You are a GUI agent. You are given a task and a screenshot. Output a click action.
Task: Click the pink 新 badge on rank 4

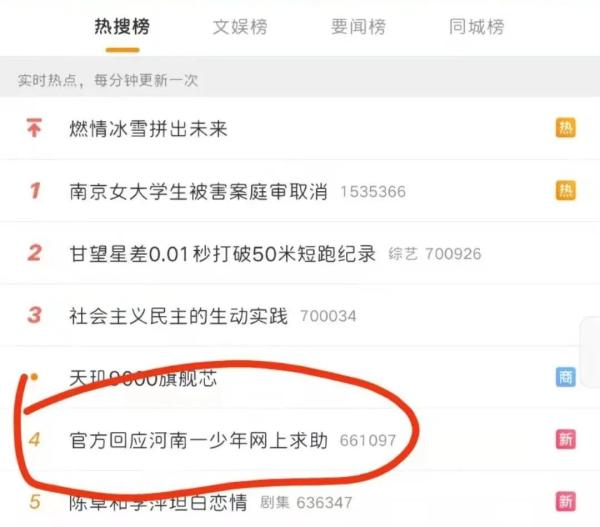[x=566, y=439]
